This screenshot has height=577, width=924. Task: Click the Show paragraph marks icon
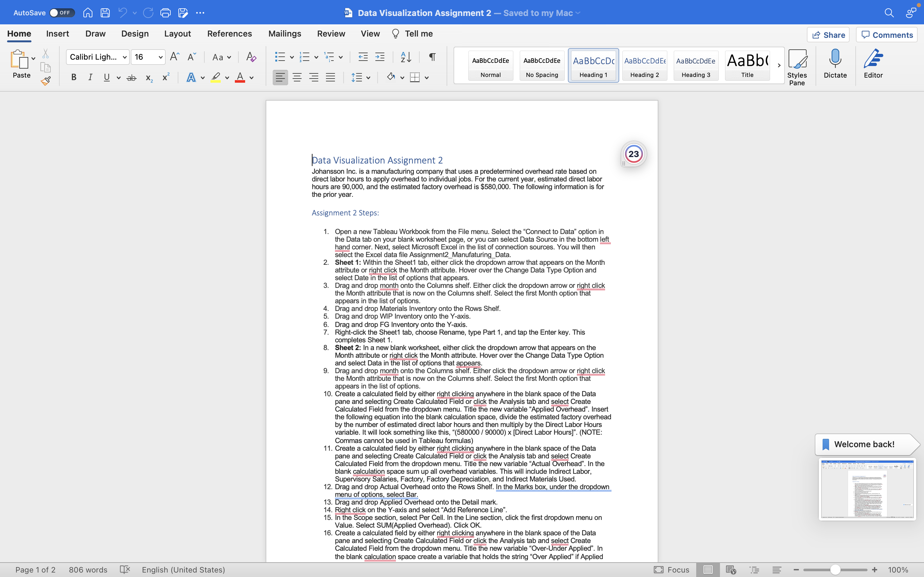(432, 57)
